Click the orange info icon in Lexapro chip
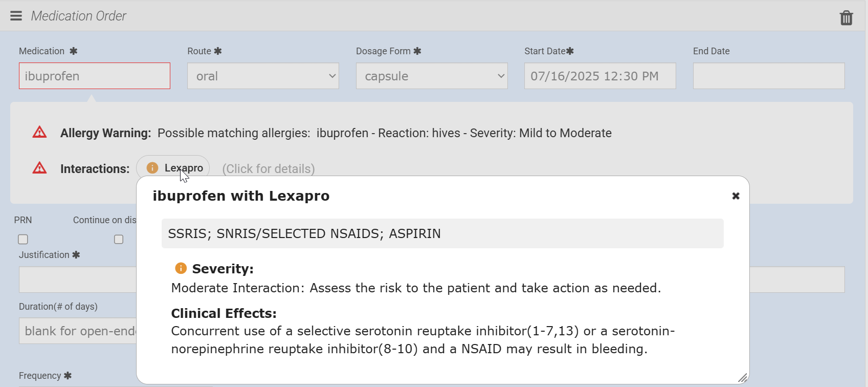 152,168
